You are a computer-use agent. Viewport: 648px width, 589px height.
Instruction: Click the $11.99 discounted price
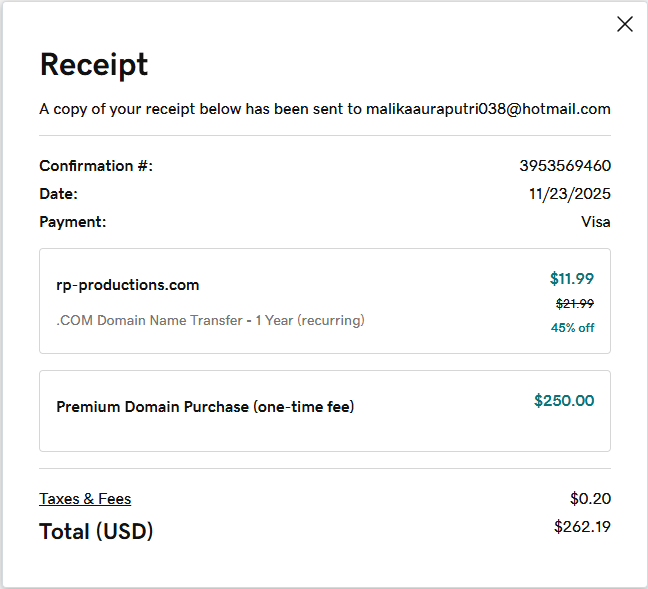pyautogui.click(x=572, y=279)
